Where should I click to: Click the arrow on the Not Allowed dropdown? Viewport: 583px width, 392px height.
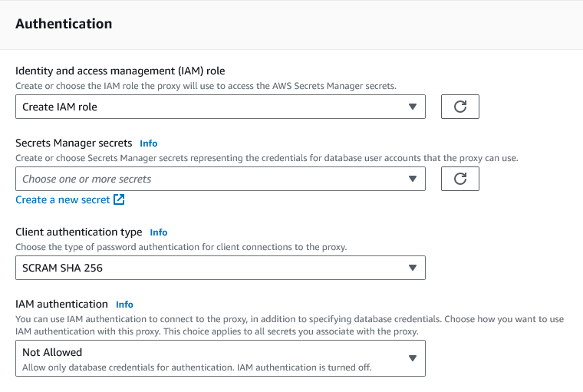click(412, 358)
